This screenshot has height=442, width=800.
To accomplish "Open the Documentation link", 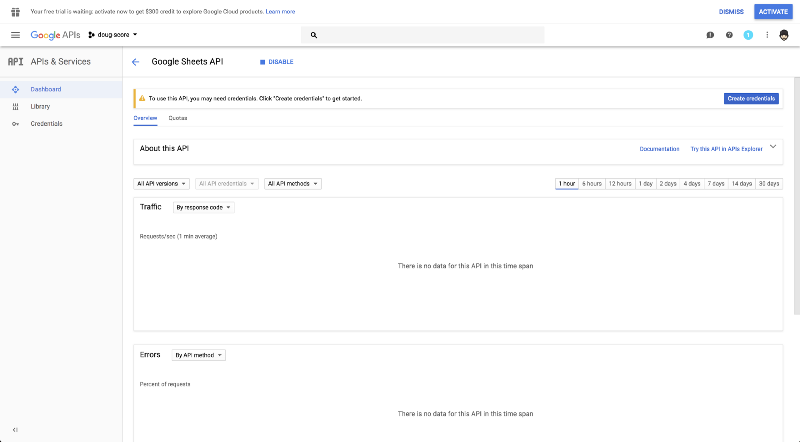I will point(659,149).
